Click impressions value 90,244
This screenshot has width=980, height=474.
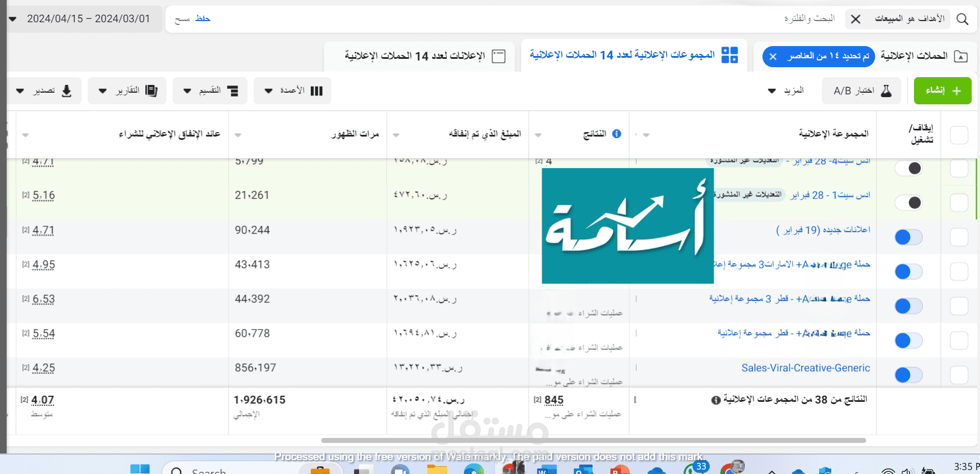[252, 230]
